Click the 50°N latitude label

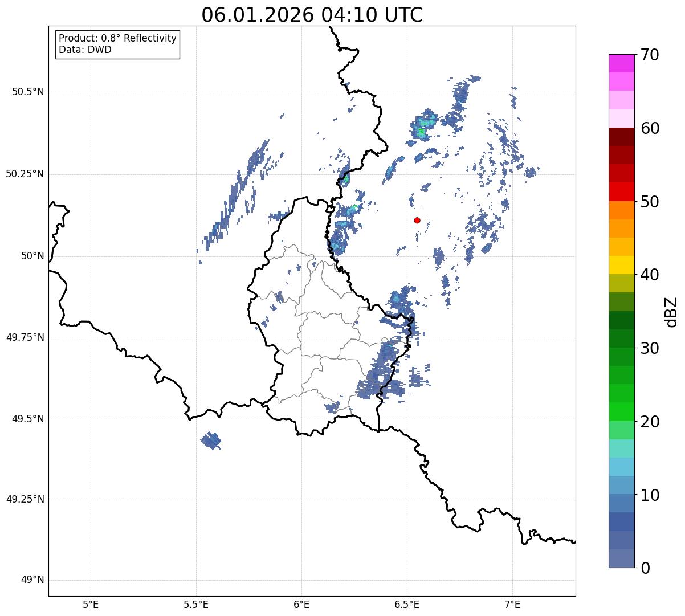point(32,256)
